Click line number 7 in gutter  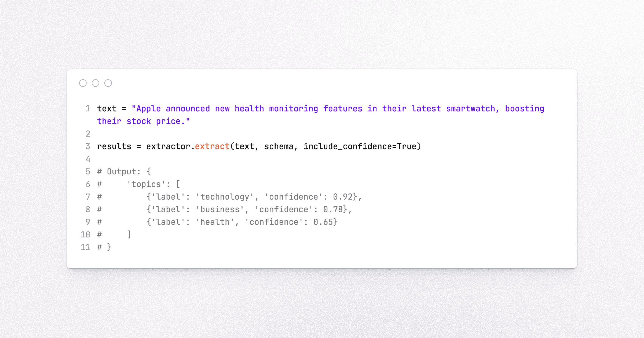click(88, 197)
